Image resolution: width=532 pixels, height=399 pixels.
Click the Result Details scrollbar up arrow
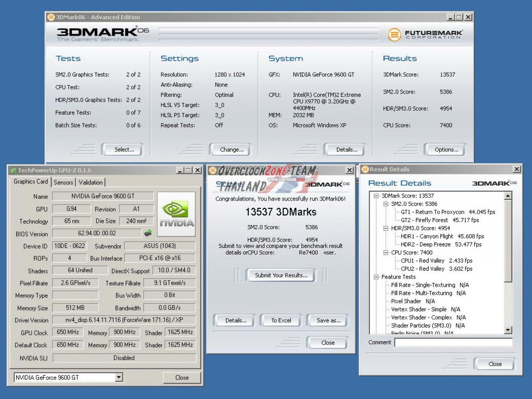coord(508,196)
